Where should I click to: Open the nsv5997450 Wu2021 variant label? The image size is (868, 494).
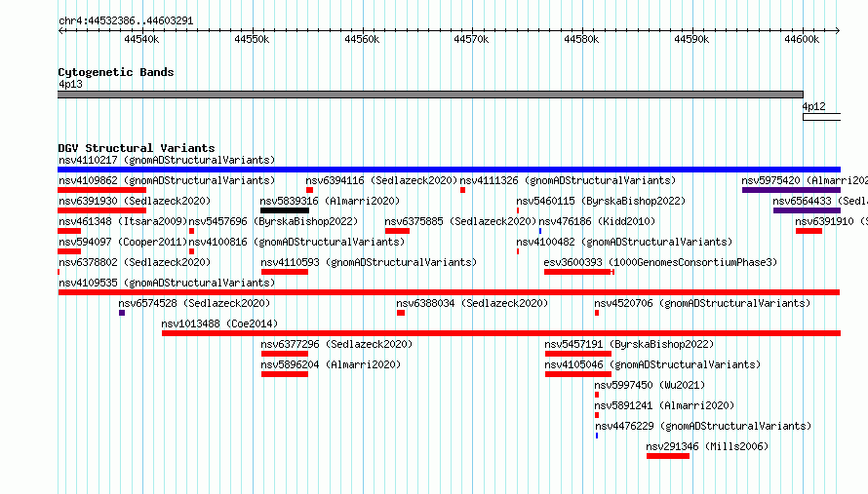click(x=650, y=385)
